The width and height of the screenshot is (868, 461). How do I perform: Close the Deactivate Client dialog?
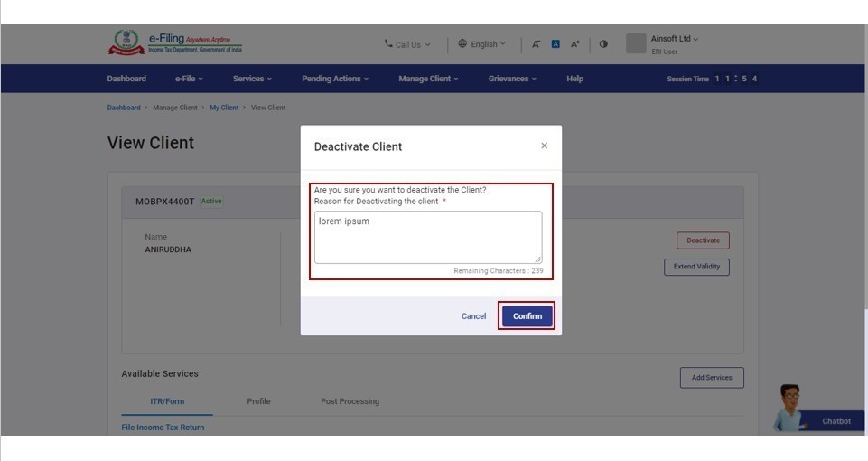(544, 146)
